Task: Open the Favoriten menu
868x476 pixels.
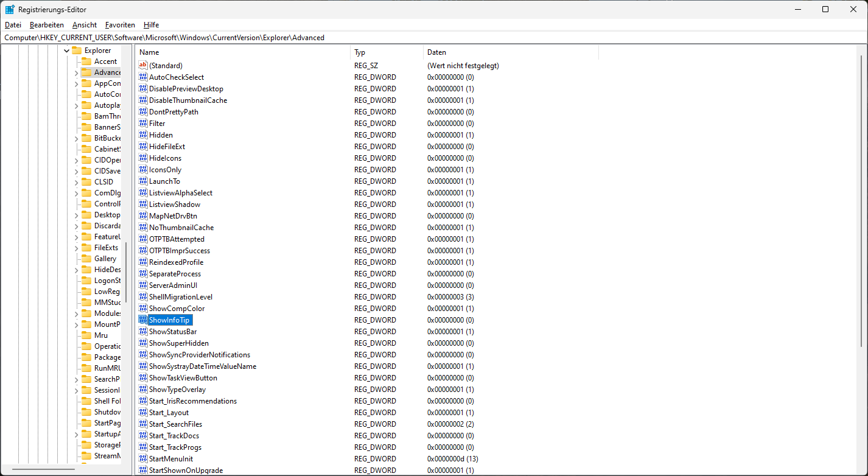Action: [120, 25]
